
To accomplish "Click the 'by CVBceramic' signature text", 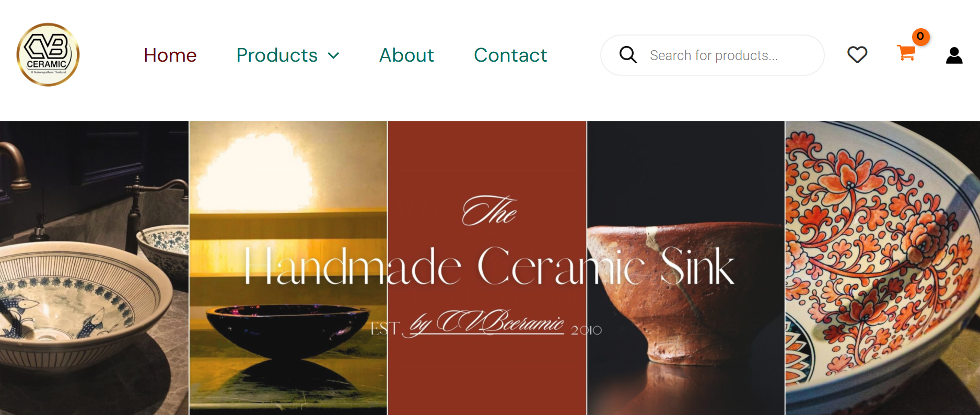I will point(487,323).
